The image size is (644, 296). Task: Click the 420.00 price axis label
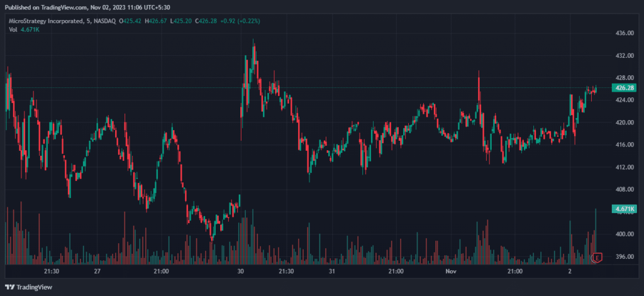[624, 123]
